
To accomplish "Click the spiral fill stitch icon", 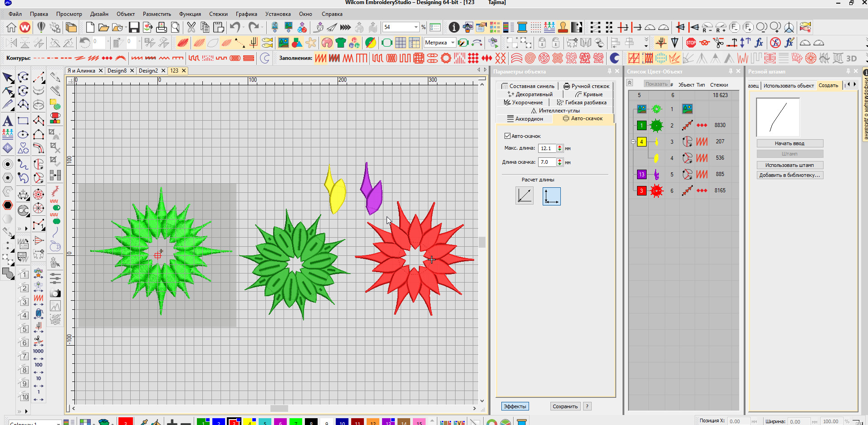I will pyautogui.click(x=530, y=58).
